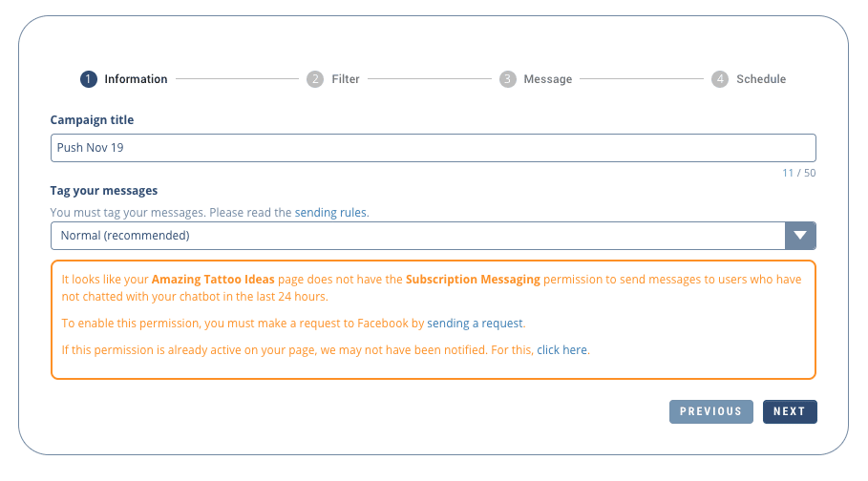Viewport: 868px width, 481px height.
Task: Open the sending rules link
Action: pos(330,213)
